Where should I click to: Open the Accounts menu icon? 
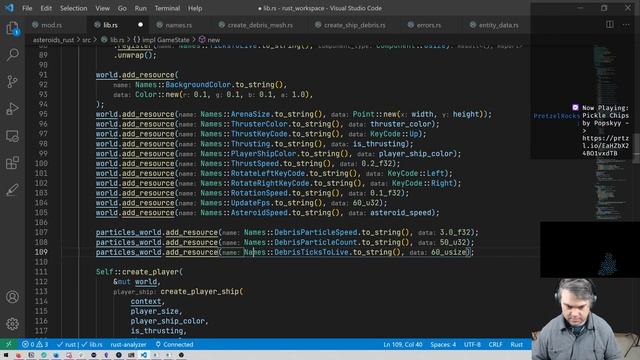13,297
